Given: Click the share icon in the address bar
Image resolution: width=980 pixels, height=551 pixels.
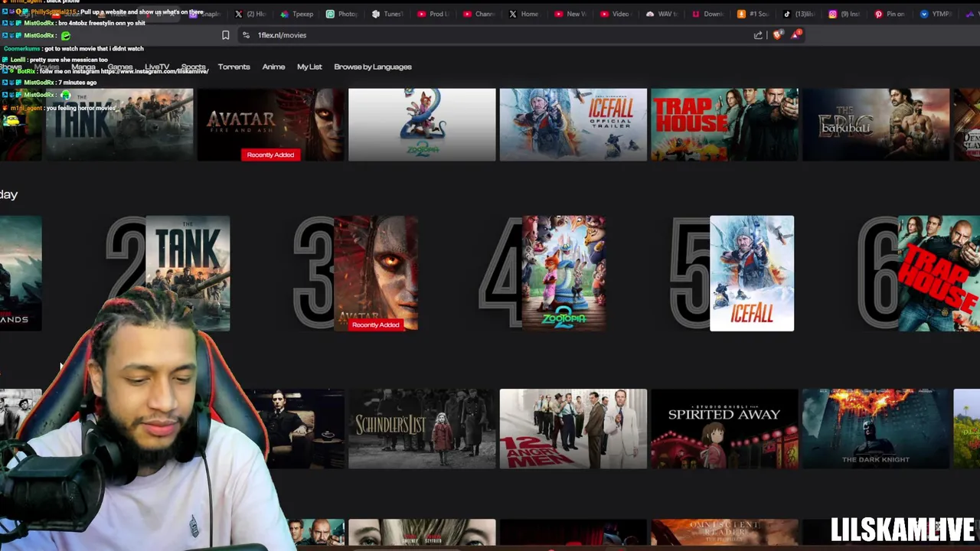Looking at the screenshot, I should point(758,35).
